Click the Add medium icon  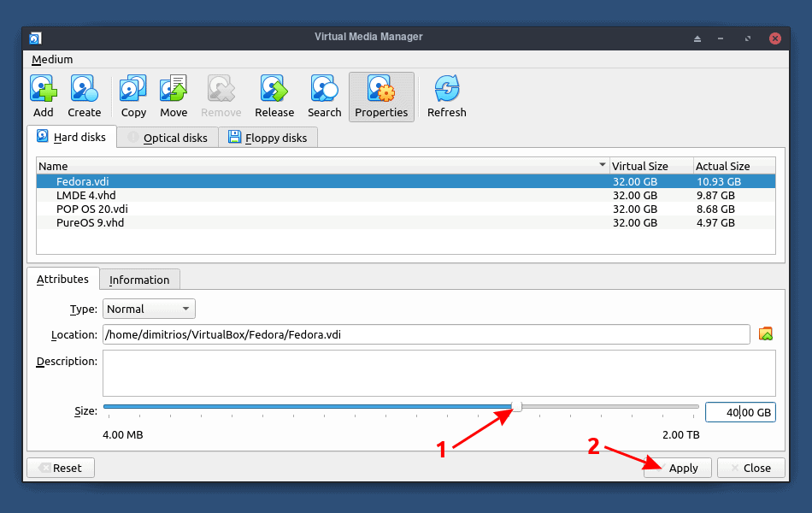coord(43,96)
